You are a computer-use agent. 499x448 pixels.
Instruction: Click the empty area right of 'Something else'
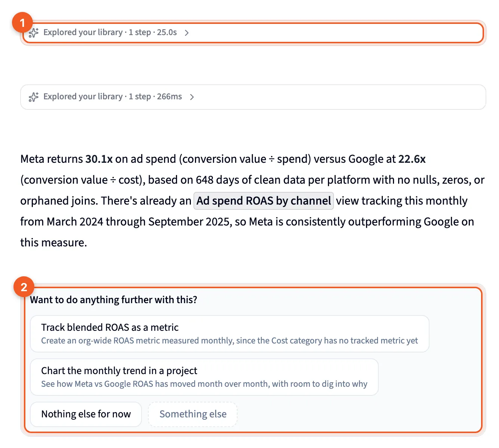359,414
